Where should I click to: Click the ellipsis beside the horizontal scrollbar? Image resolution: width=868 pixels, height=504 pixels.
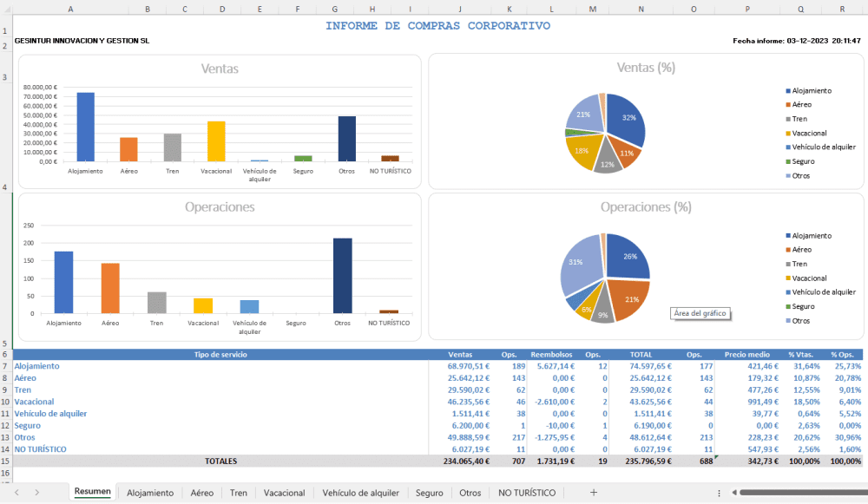pyautogui.click(x=718, y=492)
